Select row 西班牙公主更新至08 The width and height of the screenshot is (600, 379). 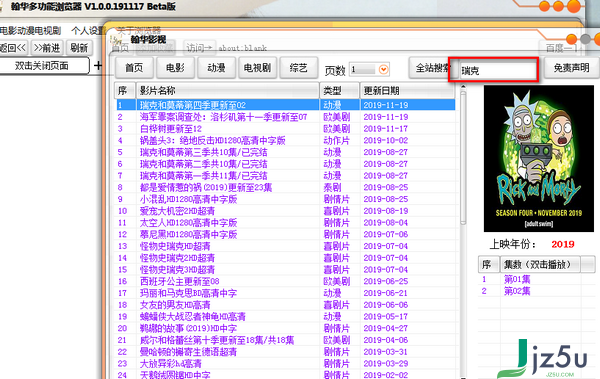coord(285,281)
